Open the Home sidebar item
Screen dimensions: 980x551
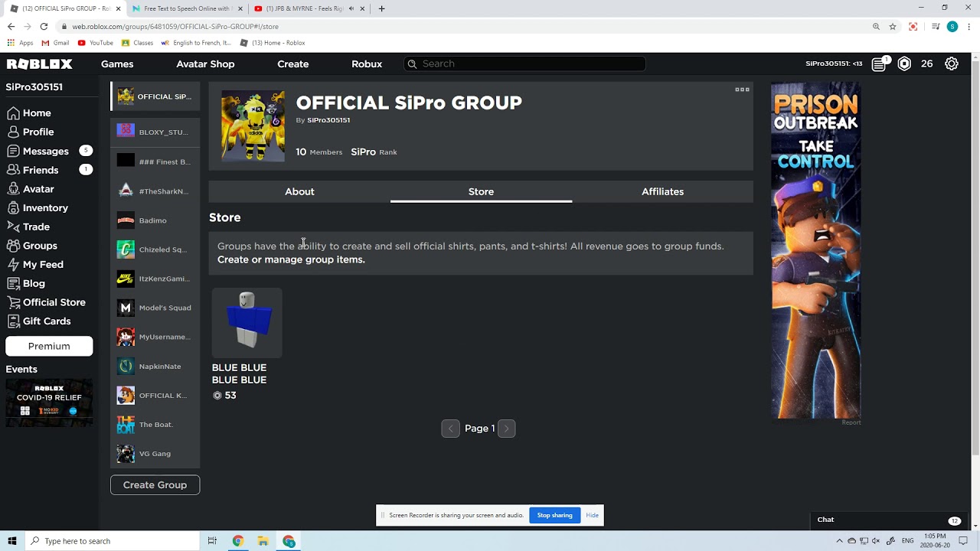[x=29, y=112]
